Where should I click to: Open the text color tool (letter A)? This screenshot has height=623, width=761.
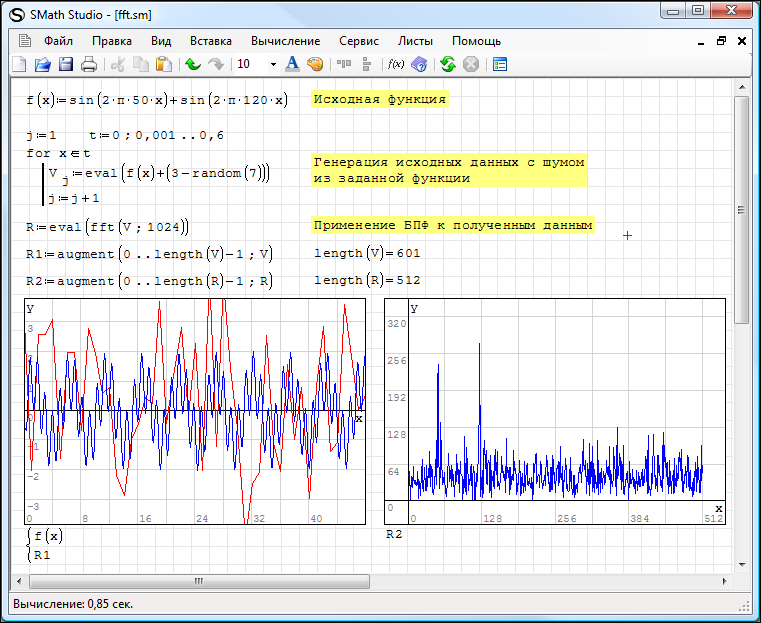292,64
